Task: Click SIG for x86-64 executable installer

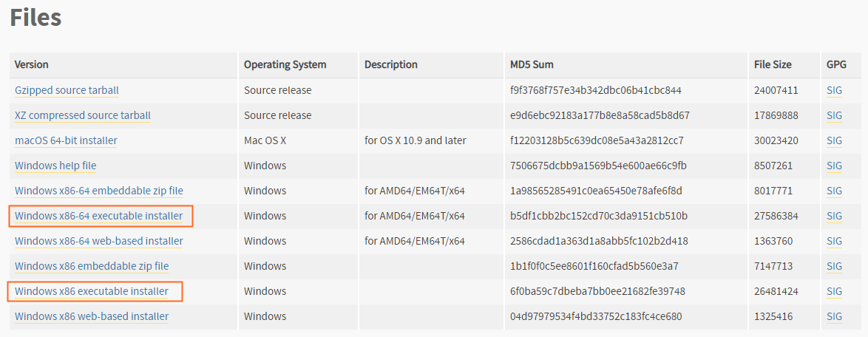Action: pyautogui.click(x=834, y=216)
